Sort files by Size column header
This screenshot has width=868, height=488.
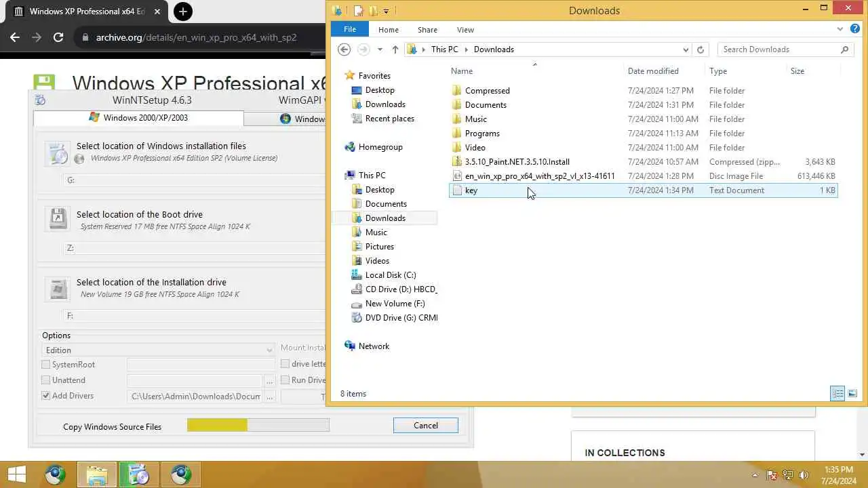click(797, 71)
